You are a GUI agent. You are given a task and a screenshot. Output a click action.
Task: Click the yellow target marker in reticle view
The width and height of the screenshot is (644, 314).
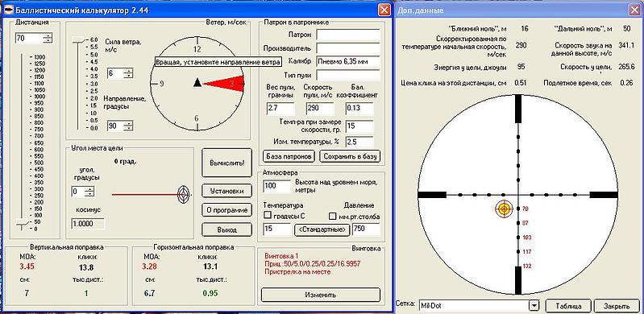click(x=504, y=209)
